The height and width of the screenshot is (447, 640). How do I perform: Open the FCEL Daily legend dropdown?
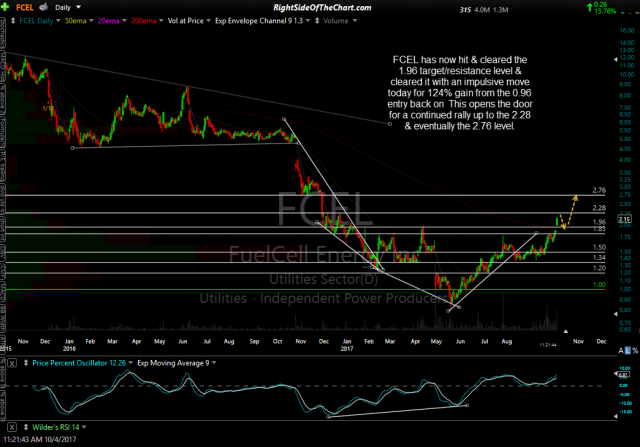[58, 20]
